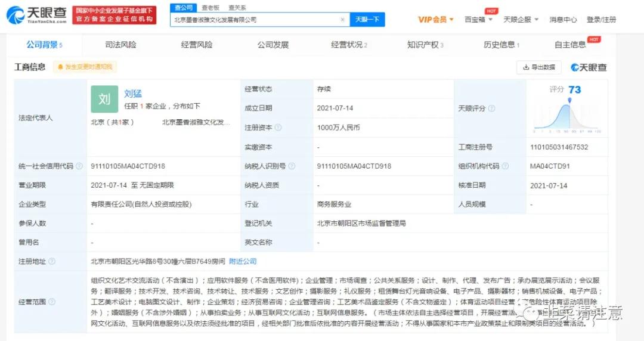Viewport: 644px width, 341px height.
Task: Clear the search box with the X icon
Action: click(342, 20)
